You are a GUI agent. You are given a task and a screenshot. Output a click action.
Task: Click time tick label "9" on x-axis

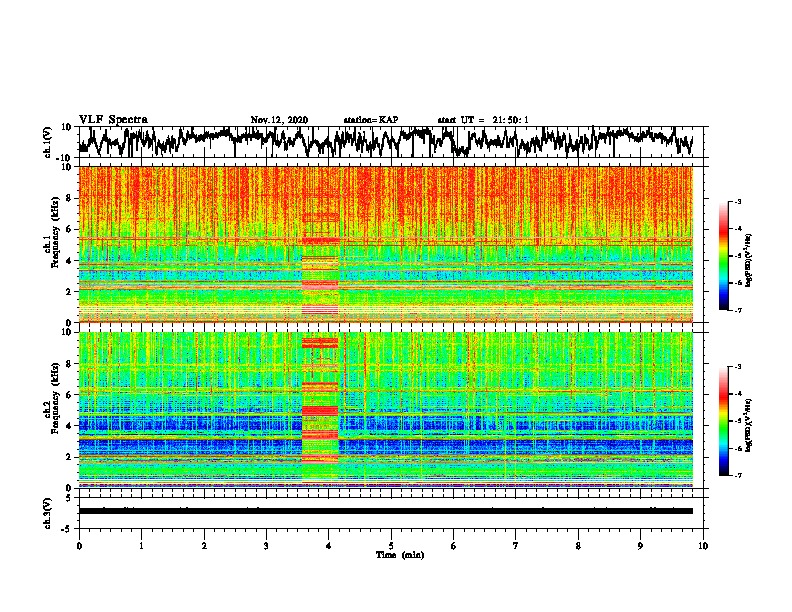point(640,546)
